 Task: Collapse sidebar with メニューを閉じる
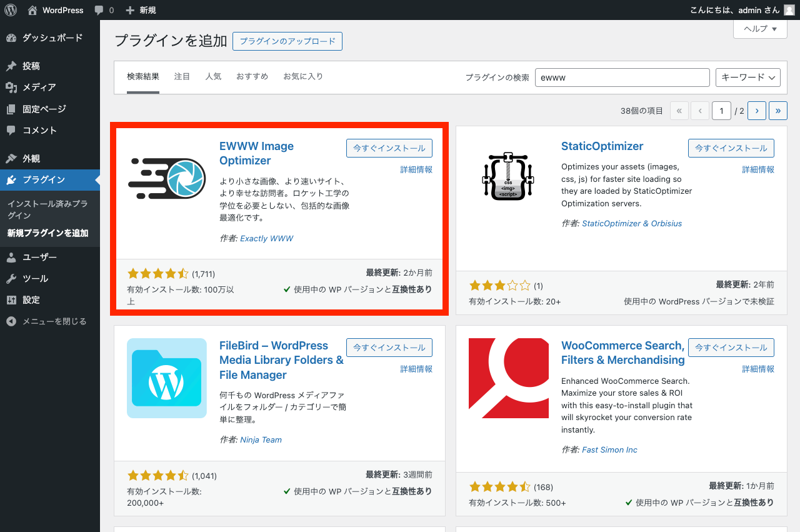pyautogui.click(x=50, y=321)
